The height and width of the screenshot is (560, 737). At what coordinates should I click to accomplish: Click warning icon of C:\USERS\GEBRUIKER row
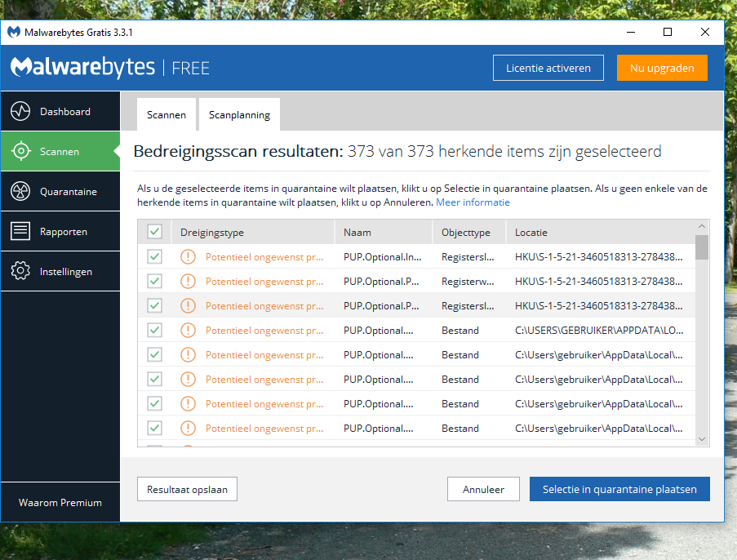[188, 330]
